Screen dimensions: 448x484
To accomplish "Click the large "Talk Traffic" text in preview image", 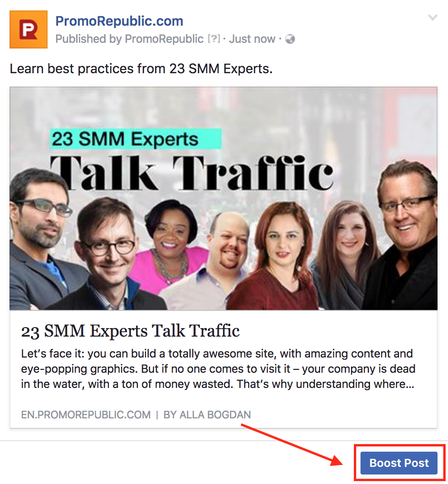I will 192,173.
